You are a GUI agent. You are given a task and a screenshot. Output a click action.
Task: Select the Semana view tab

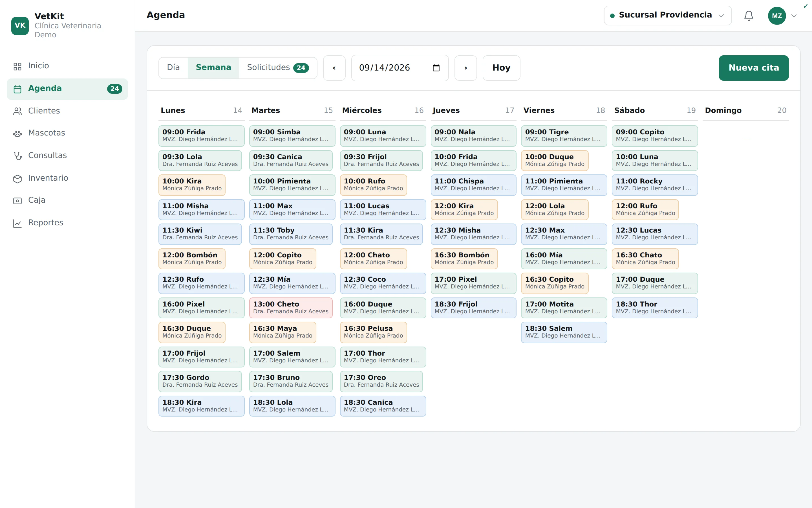pos(213,67)
